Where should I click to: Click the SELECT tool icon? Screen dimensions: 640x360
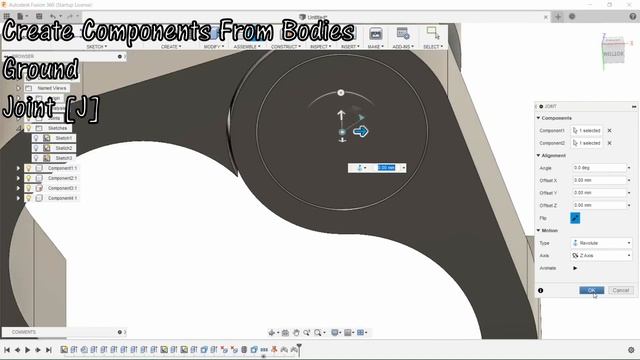(433, 33)
